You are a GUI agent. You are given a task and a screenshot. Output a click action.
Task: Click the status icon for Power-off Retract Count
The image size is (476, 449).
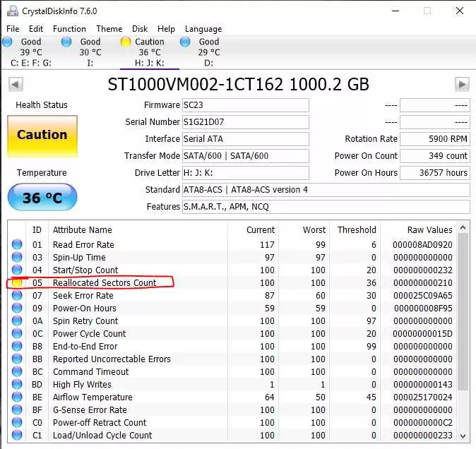[17, 422]
